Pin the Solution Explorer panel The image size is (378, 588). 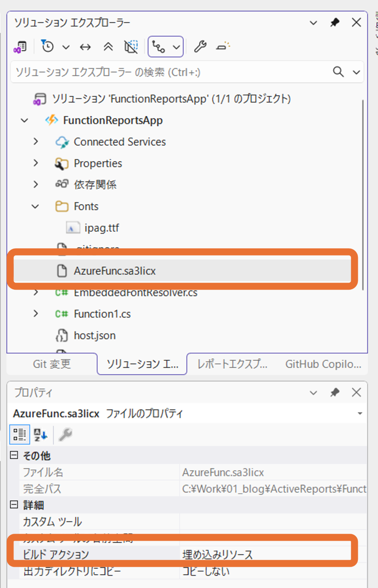click(335, 23)
